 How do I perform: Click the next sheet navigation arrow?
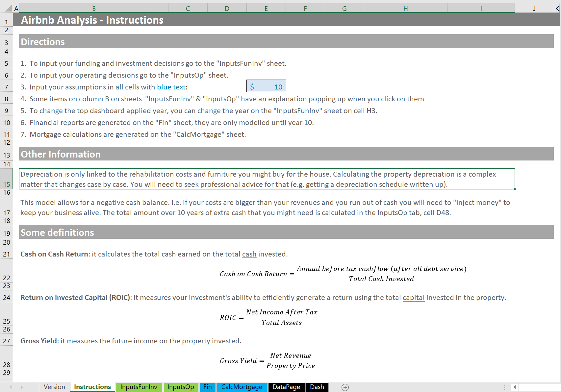tap(22, 387)
